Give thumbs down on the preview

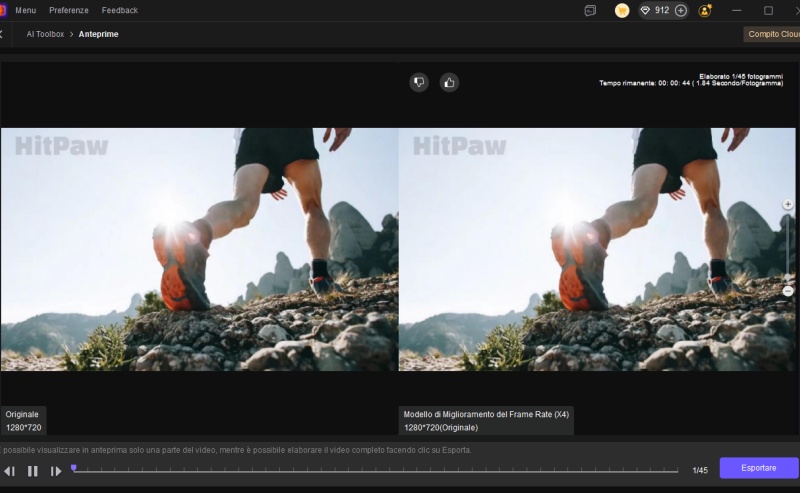[x=419, y=82]
